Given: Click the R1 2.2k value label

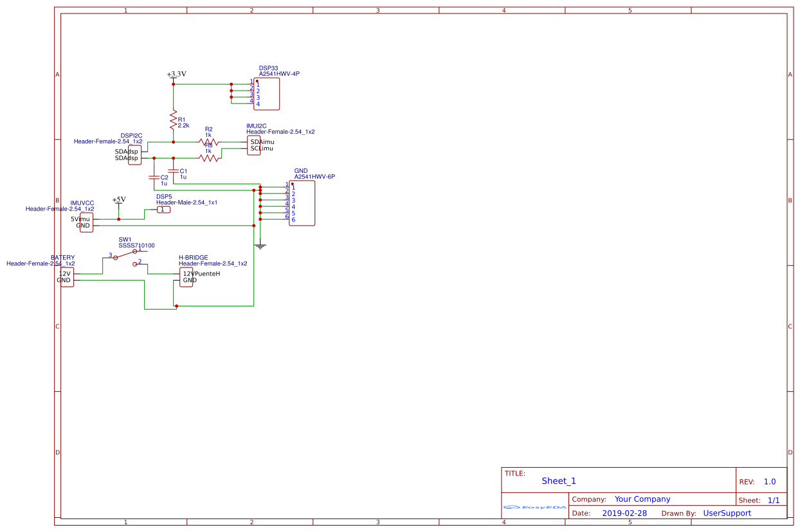Looking at the screenshot, I should pos(183,126).
